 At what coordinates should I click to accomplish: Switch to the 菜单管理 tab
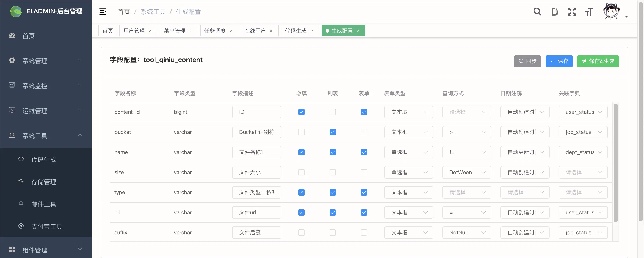click(x=174, y=31)
